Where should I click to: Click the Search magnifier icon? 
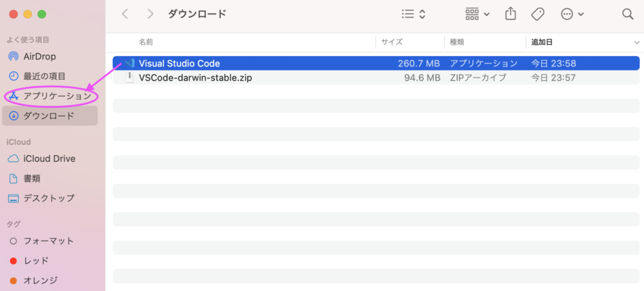[x=628, y=14]
